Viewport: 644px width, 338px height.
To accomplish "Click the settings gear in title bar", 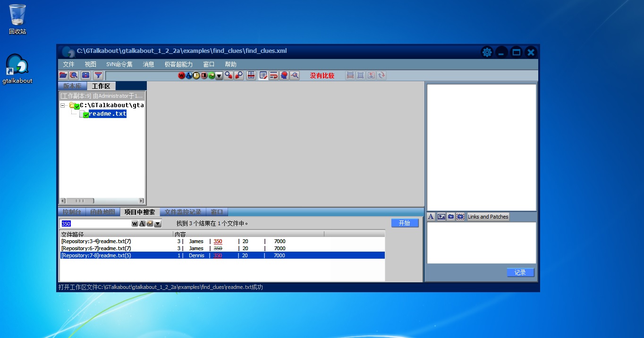I will 487,52.
